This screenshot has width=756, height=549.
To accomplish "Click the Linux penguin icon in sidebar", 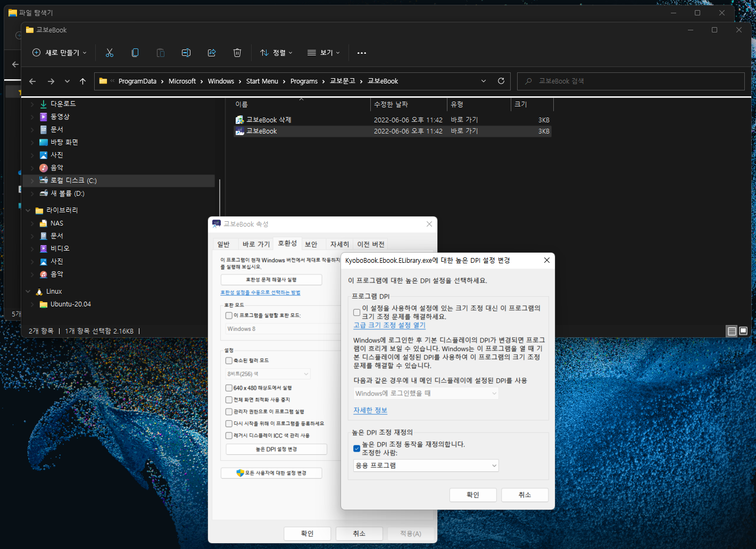I will point(39,292).
